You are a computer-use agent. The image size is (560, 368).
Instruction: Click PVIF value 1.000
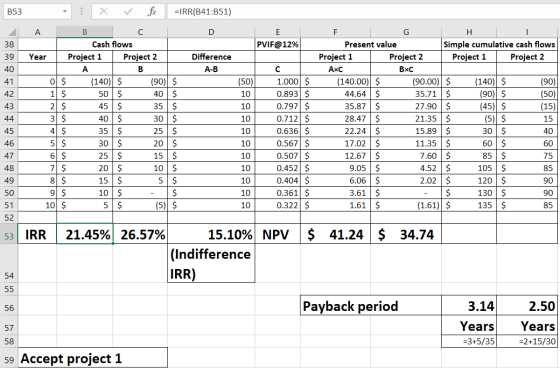pos(278,82)
